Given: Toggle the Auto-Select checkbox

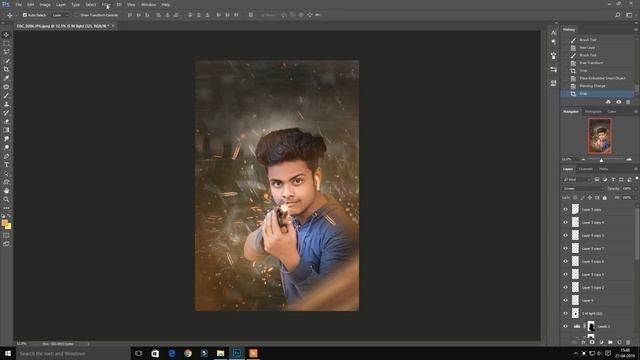Looking at the screenshot, I should click(x=25, y=15).
